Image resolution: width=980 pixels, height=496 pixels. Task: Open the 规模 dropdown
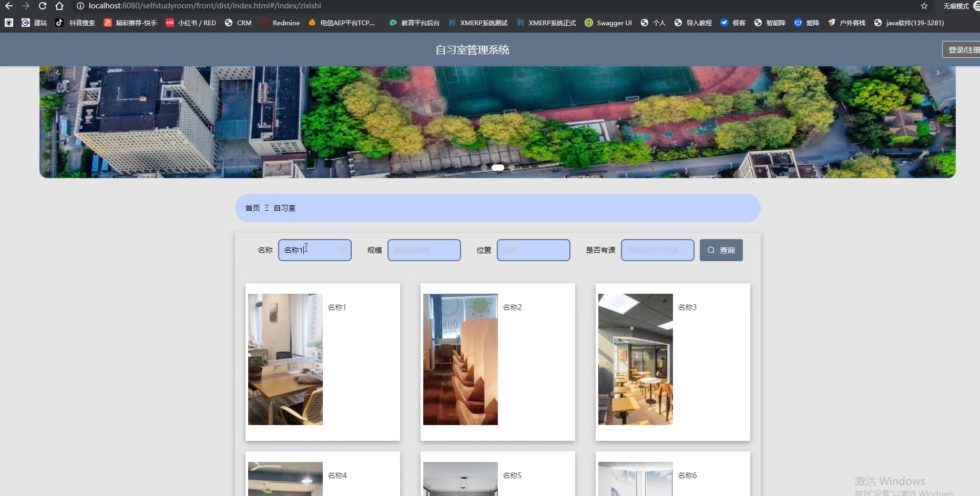pyautogui.click(x=424, y=250)
